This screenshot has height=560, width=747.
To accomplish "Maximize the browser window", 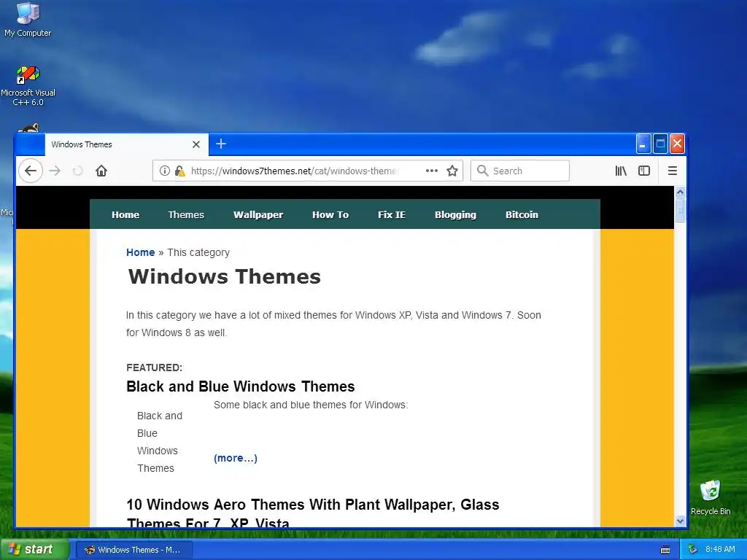I will point(660,144).
